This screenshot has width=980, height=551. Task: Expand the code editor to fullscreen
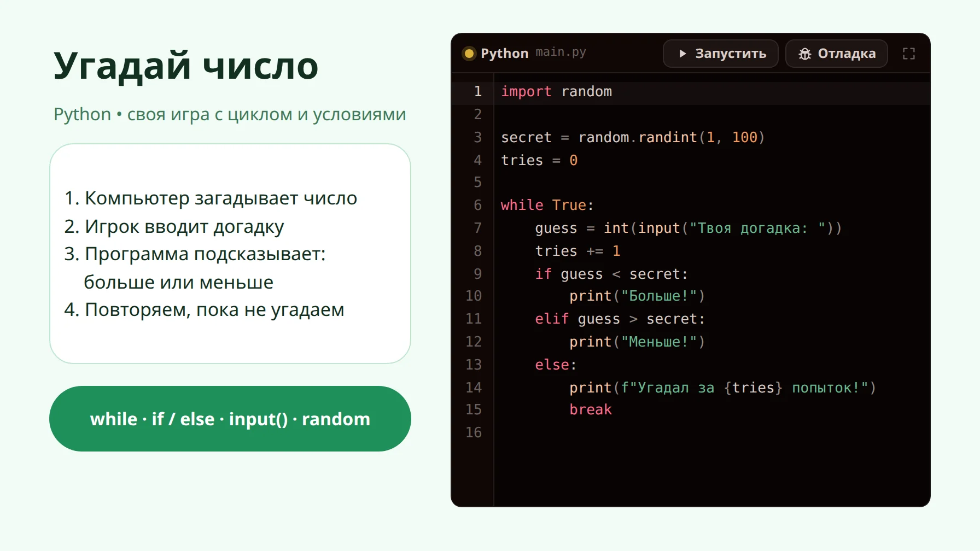908,54
